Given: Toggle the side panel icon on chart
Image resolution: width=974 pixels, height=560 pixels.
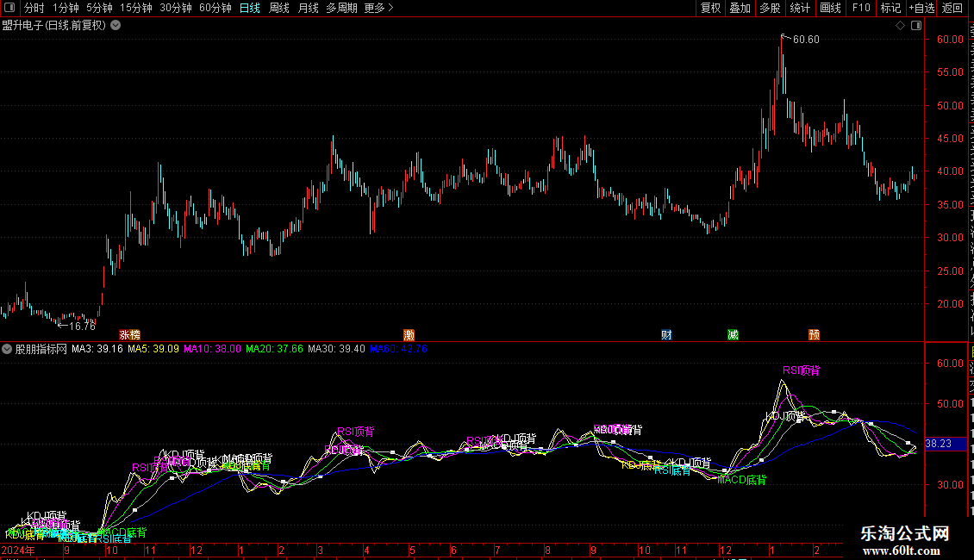Looking at the screenshot, I should coord(916,26).
